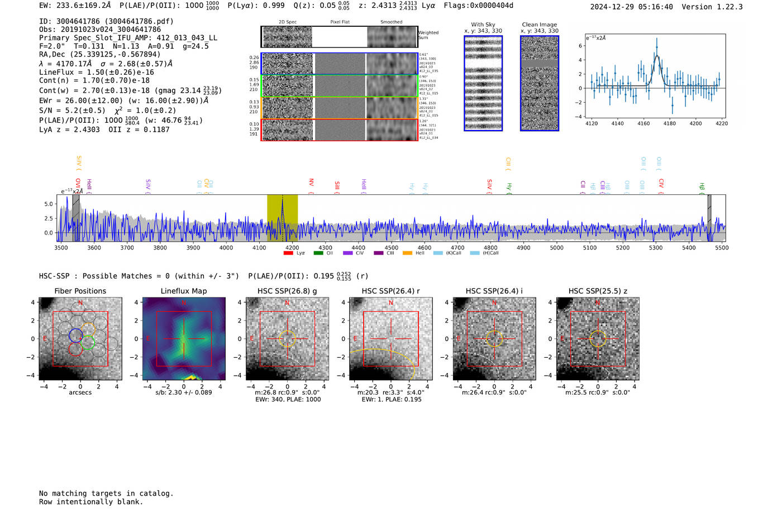The image size is (782, 532).
Task: Click the Lyα red legend swatch
Action: (x=288, y=253)
